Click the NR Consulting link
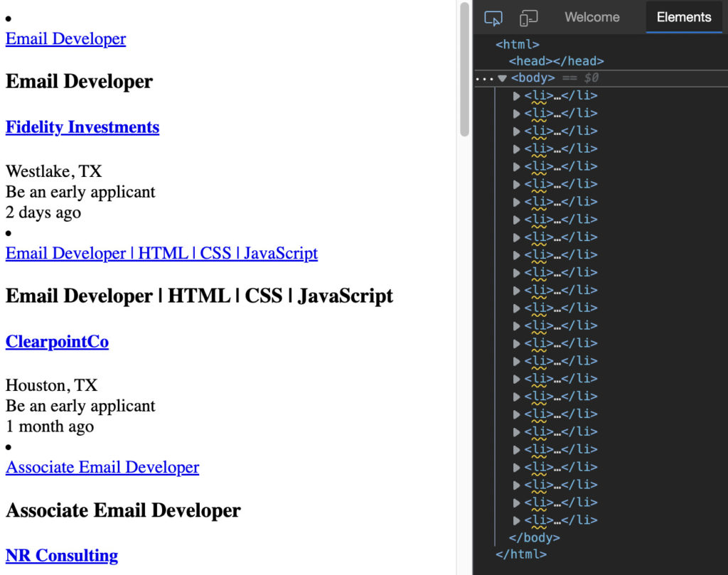The height and width of the screenshot is (575, 728). coord(62,556)
